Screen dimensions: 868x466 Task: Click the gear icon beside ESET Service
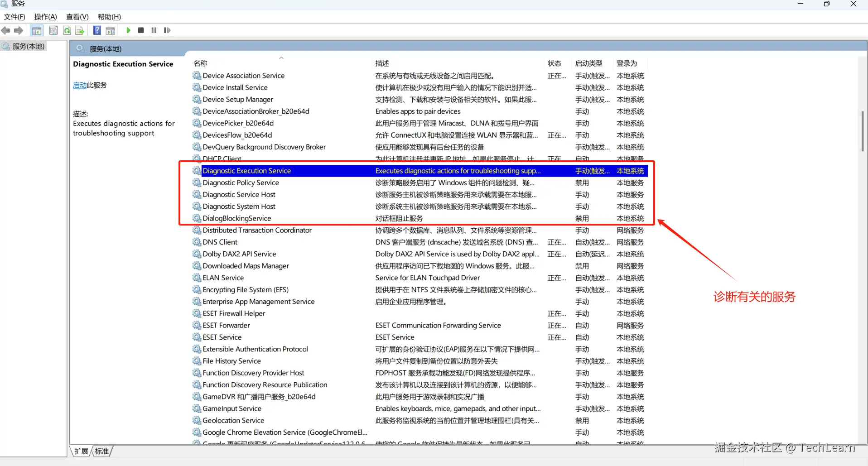click(197, 337)
